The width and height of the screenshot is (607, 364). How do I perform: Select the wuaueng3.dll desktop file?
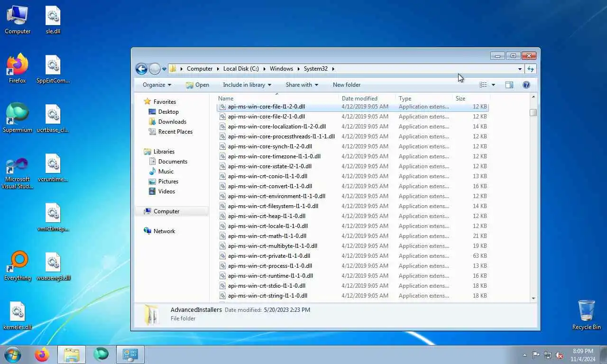click(x=53, y=266)
